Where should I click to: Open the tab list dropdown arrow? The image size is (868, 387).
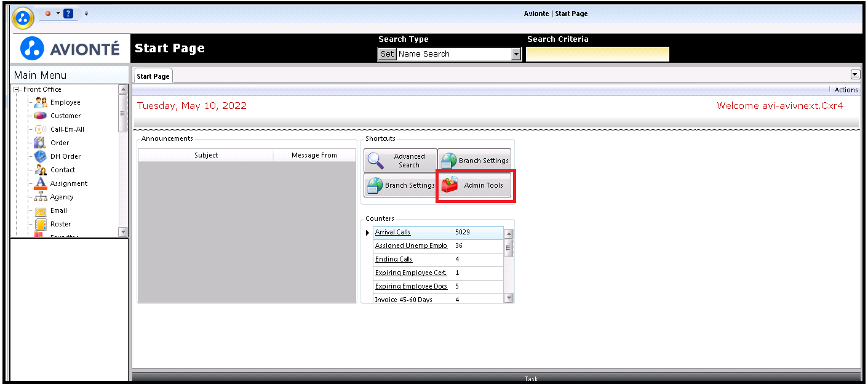(855, 74)
